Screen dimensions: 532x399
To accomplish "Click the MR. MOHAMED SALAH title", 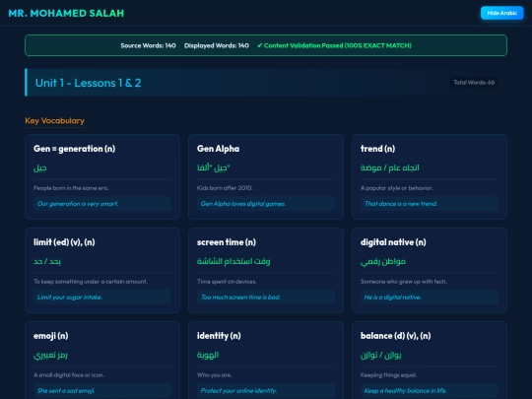I will coord(66,13).
